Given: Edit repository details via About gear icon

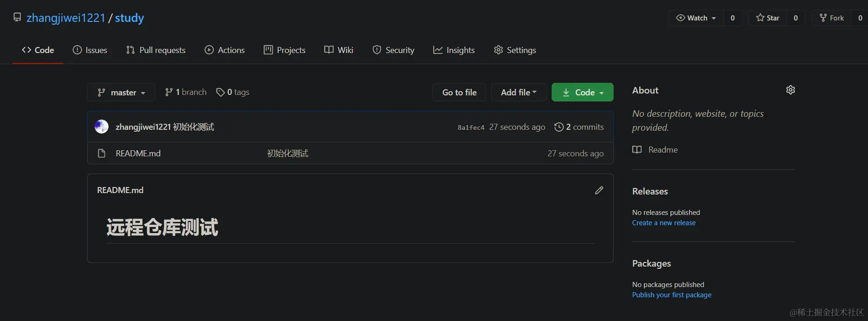Looking at the screenshot, I should point(791,90).
